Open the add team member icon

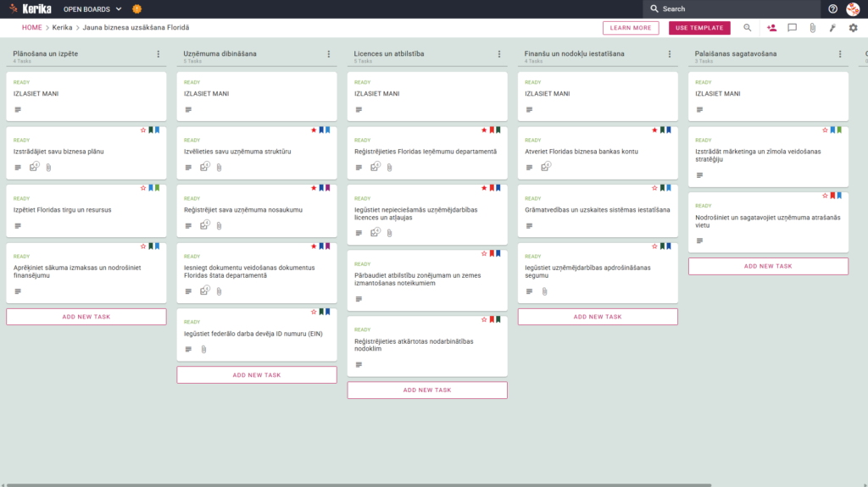[x=771, y=28]
